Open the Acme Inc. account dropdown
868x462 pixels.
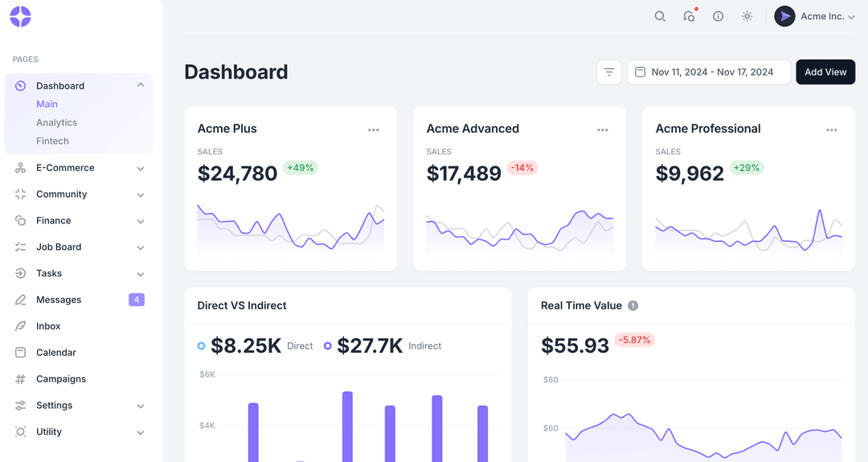(814, 17)
